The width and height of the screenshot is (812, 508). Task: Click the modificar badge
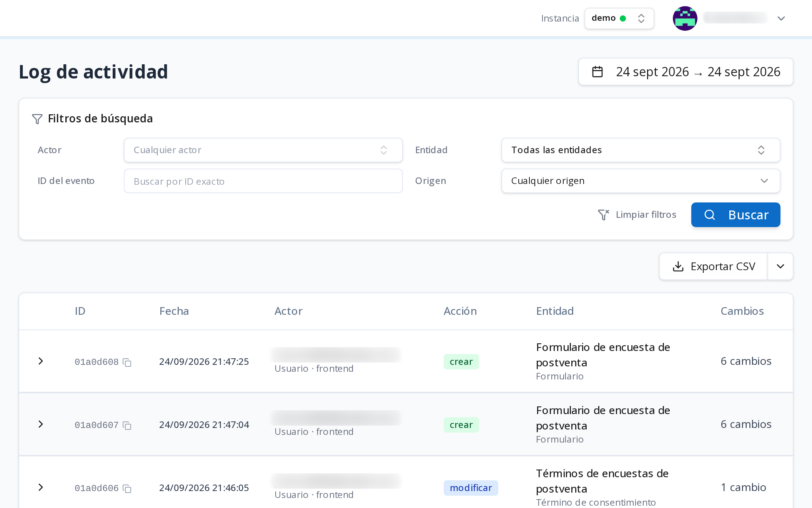(471, 488)
